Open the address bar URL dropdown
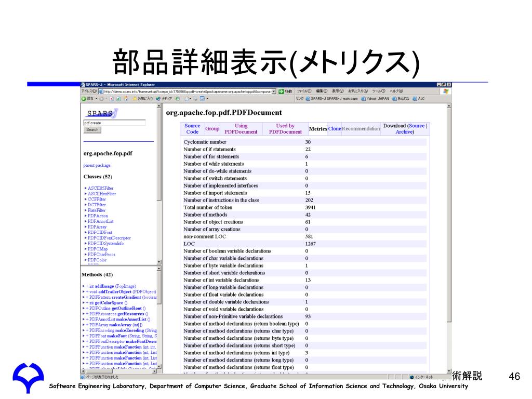This screenshot has height=399, width=532. tap(274, 91)
